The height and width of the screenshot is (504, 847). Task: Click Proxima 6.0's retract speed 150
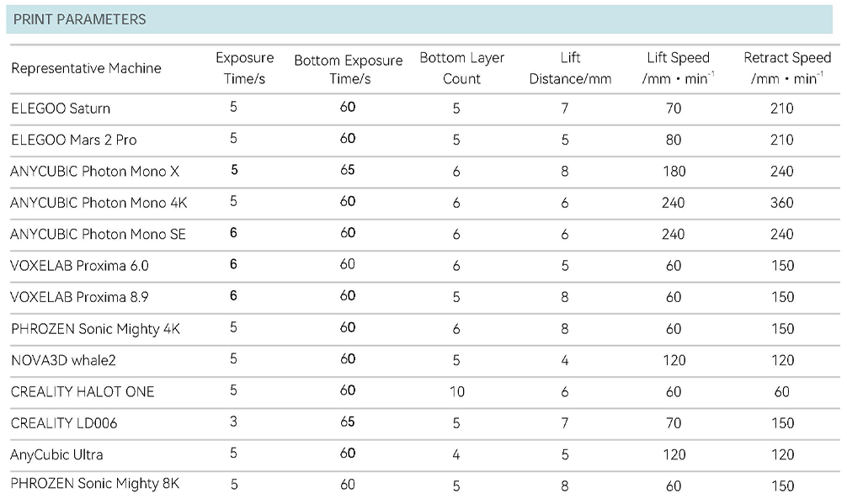pyautogui.click(x=783, y=266)
